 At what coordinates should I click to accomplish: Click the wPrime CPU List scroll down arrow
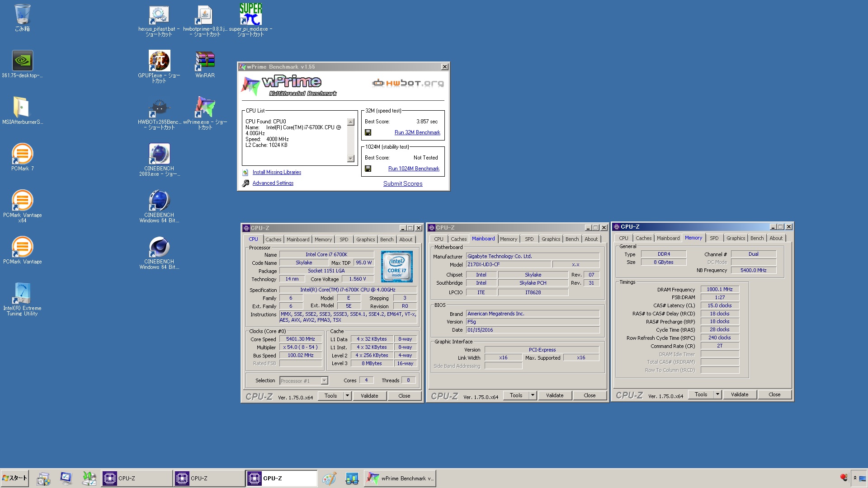click(x=351, y=158)
